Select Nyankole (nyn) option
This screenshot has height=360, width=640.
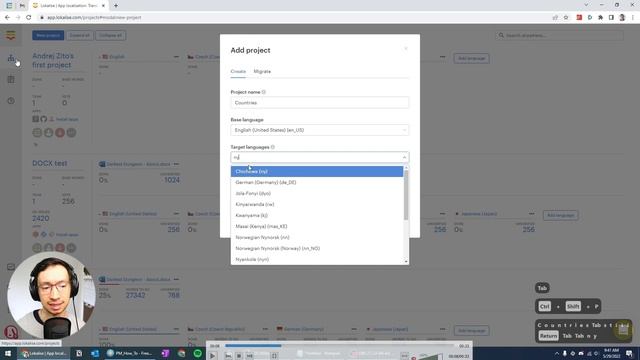click(x=317, y=260)
